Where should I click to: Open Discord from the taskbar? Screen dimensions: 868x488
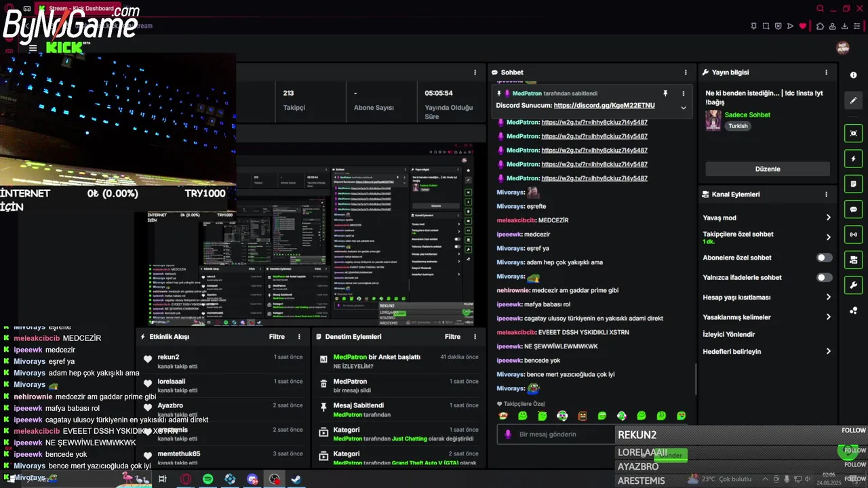tap(252, 479)
